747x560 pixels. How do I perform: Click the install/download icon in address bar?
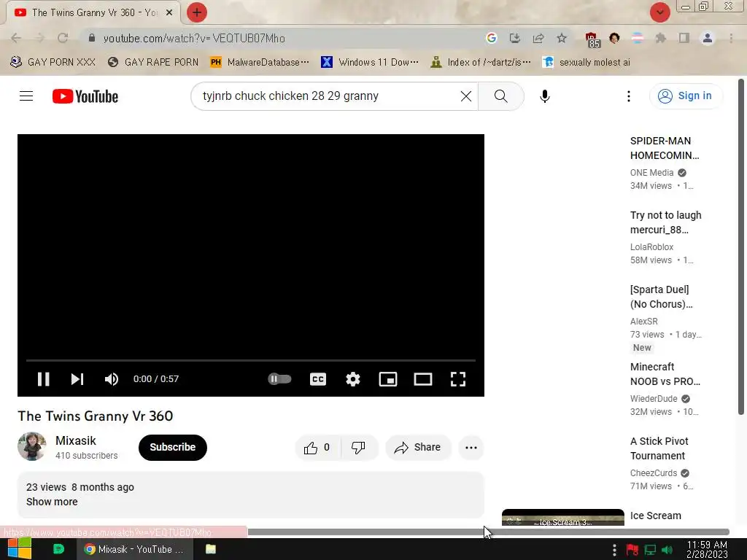pyautogui.click(x=514, y=38)
